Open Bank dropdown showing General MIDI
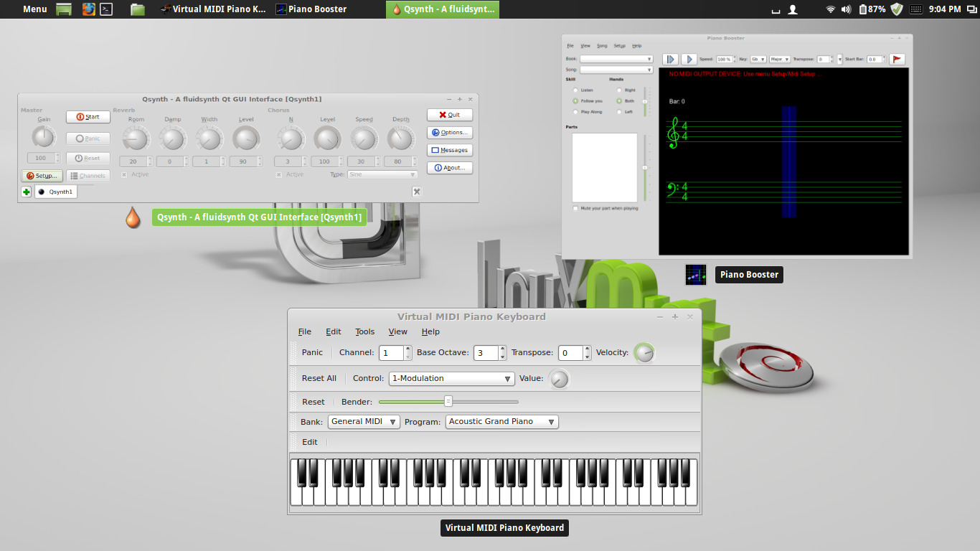The width and height of the screenshot is (980, 551). click(x=364, y=422)
